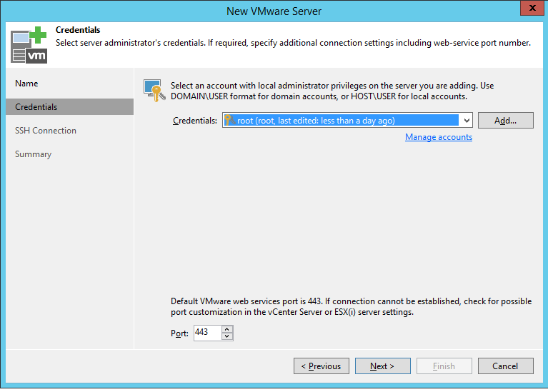The image size is (548, 392).
Task: Click the bold Credentials heading text
Action: tap(78, 30)
